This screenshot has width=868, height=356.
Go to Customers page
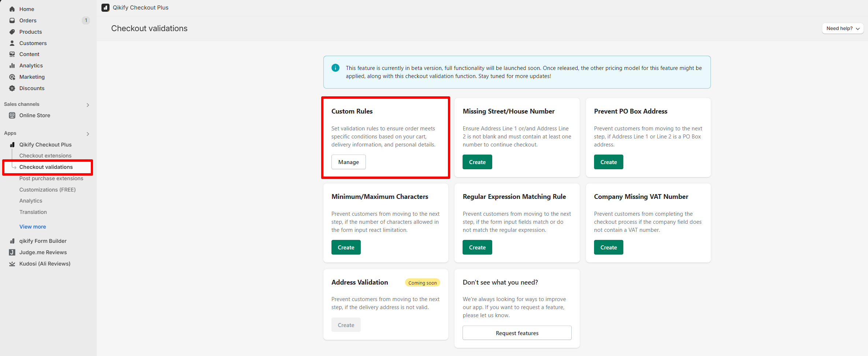pos(33,43)
